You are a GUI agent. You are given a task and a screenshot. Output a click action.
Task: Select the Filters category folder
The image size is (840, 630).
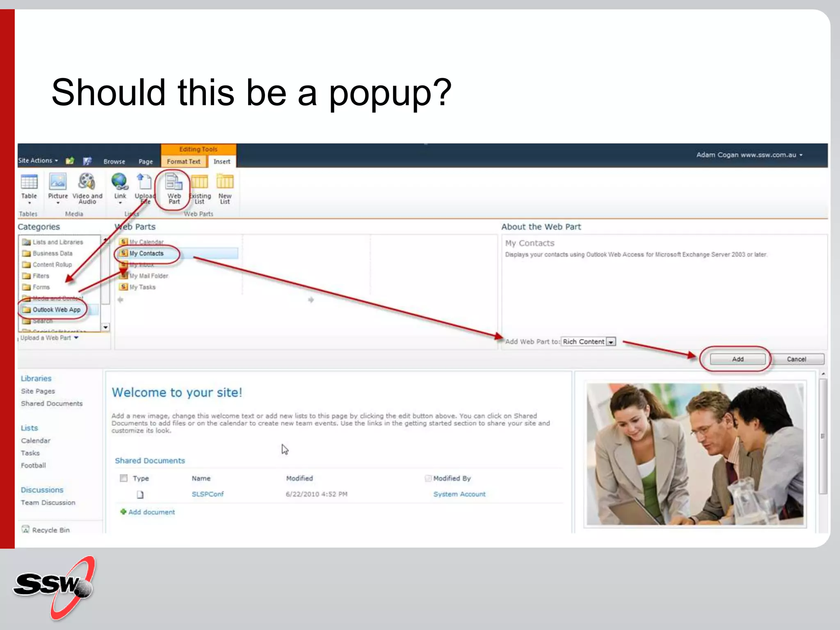(36, 276)
